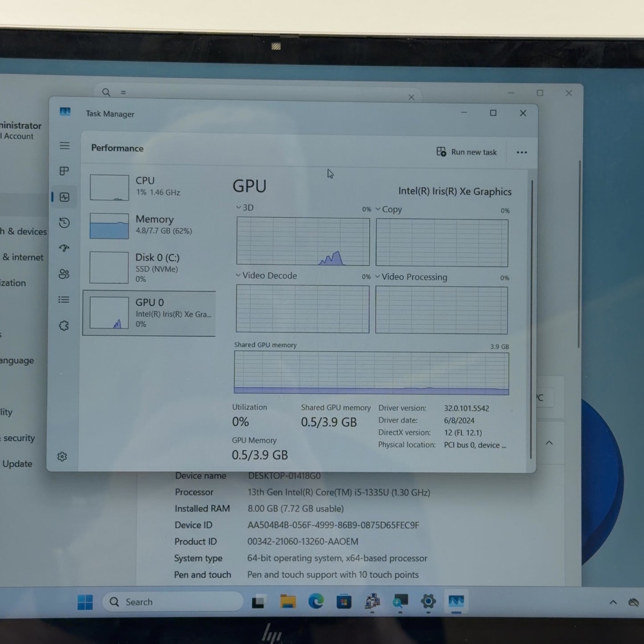Open Windows Update in Settings sidebar
This screenshot has width=644, height=644.
click(17, 464)
